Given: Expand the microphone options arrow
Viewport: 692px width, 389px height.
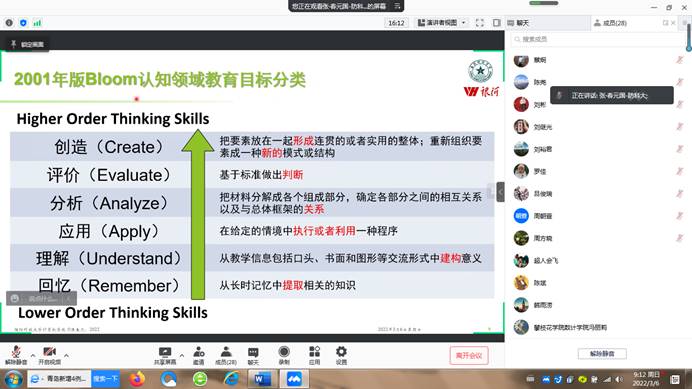Looking at the screenshot, I should [33, 355].
